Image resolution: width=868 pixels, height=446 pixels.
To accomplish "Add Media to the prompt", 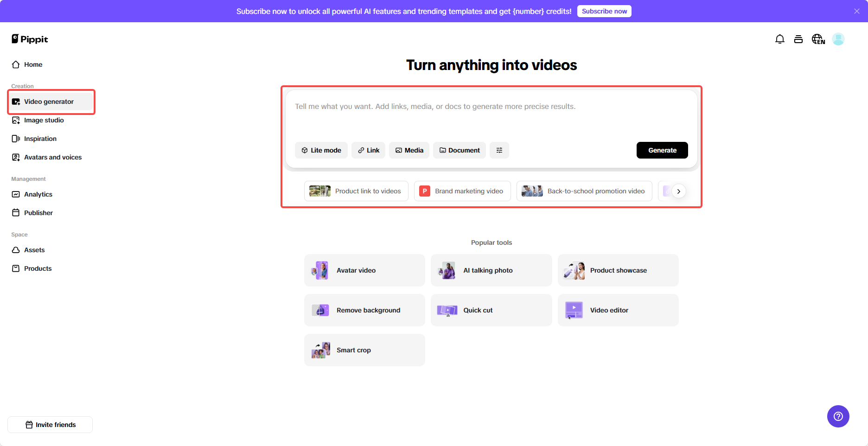I will tap(409, 150).
